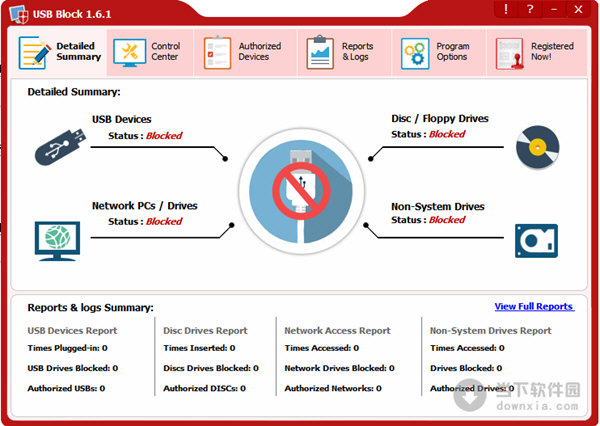Click the Reports & logs Summary heading

point(90,308)
